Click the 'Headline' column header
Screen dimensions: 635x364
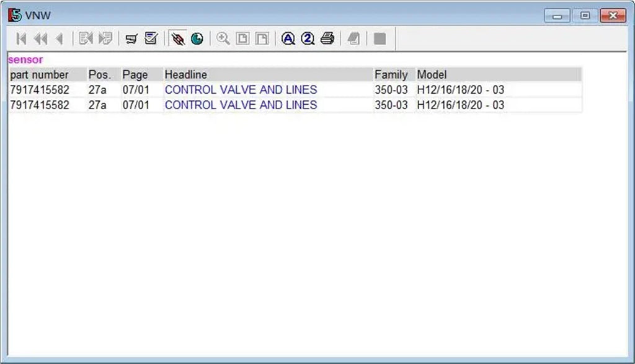tap(267, 74)
